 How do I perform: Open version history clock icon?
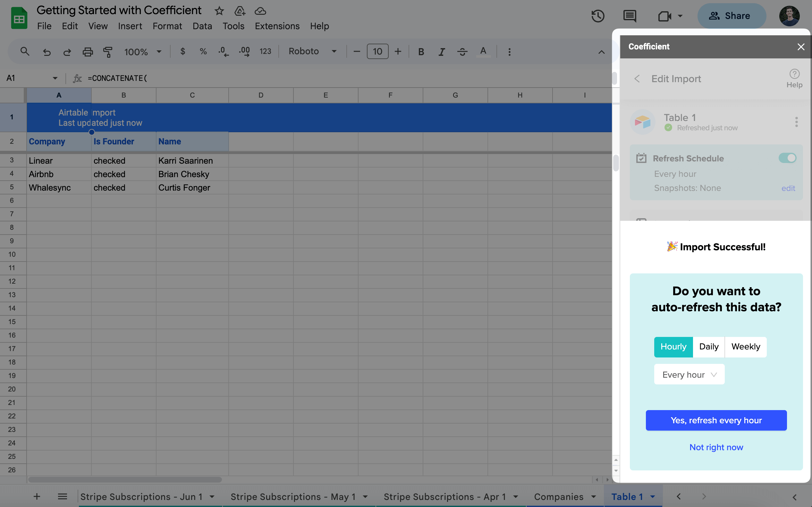(x=598, y=16)
